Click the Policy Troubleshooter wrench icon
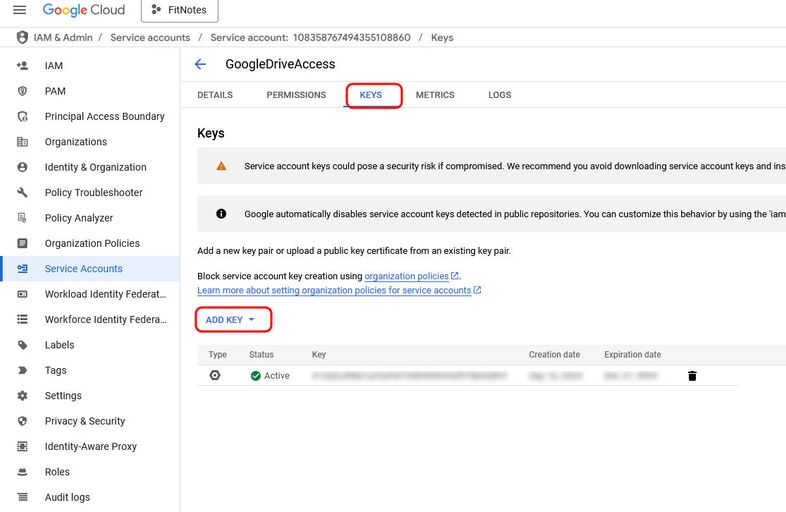Viewport: 786px width, 512px height. [23, 193]
